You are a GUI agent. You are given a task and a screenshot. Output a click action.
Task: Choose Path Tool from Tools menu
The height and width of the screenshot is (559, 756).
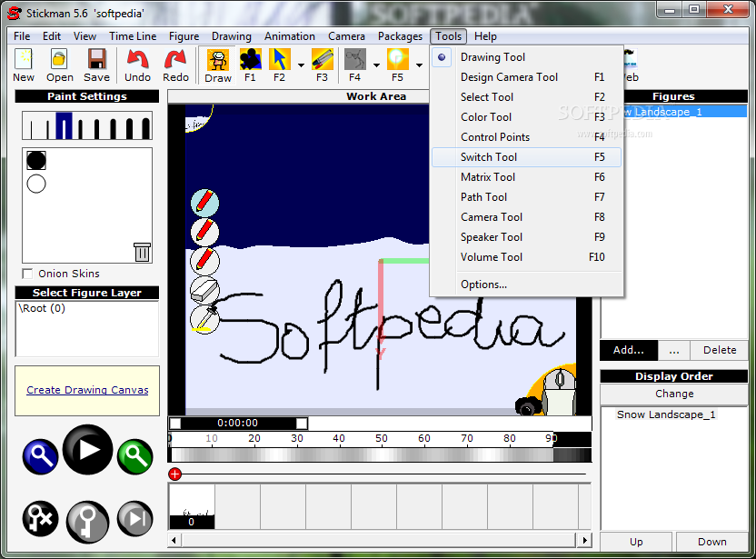click(526, 197)
